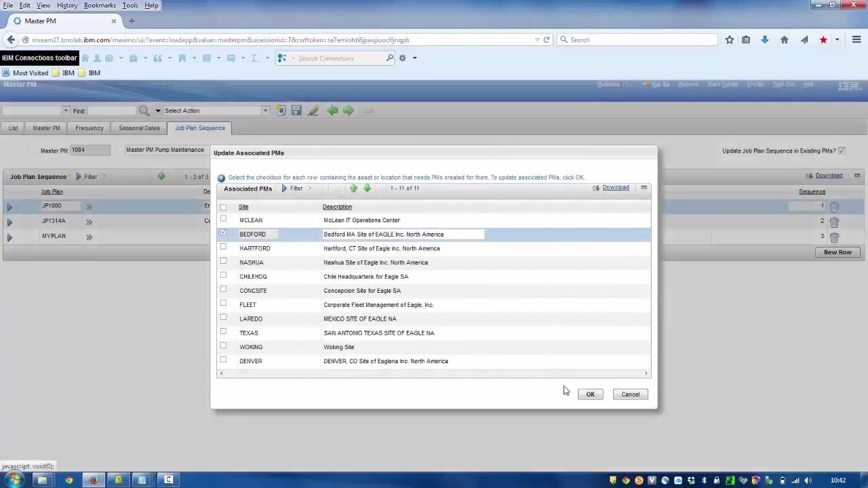Expand the JP1314A row details
The image size is (868, 488).
(9, 222)
